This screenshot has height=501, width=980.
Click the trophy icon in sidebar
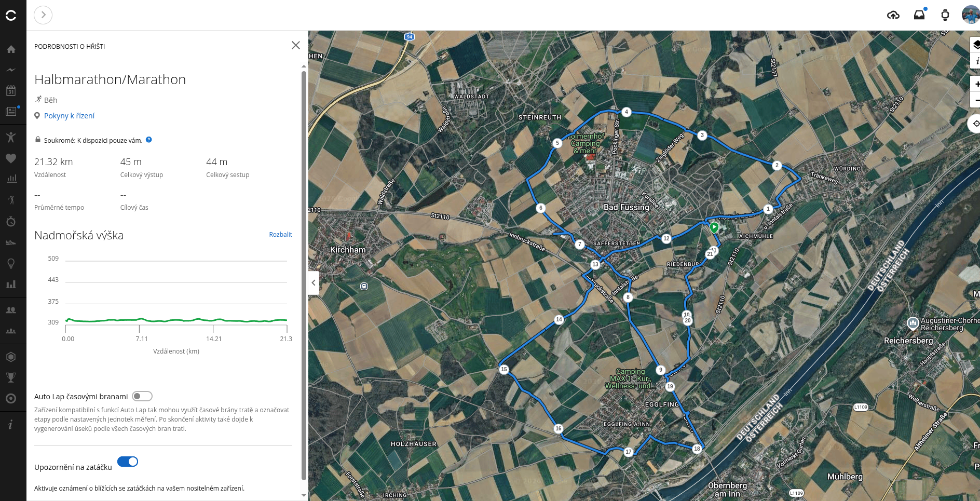(11, 377)
